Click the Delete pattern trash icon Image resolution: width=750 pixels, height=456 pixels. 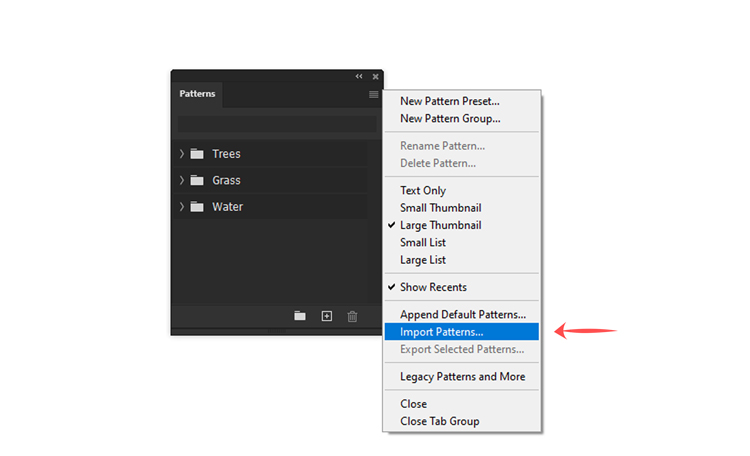point(353,316)
